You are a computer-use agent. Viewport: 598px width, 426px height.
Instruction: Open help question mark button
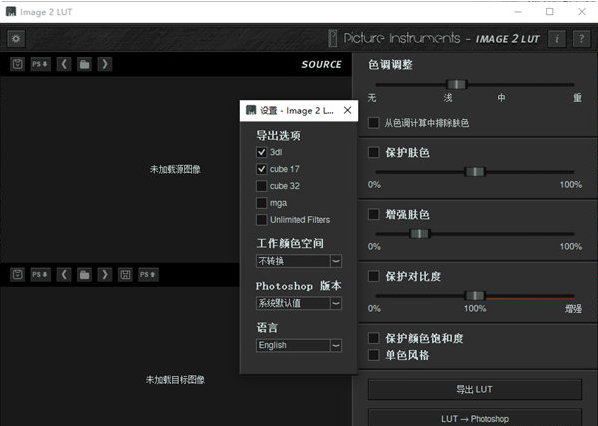[x=581, y=39]
